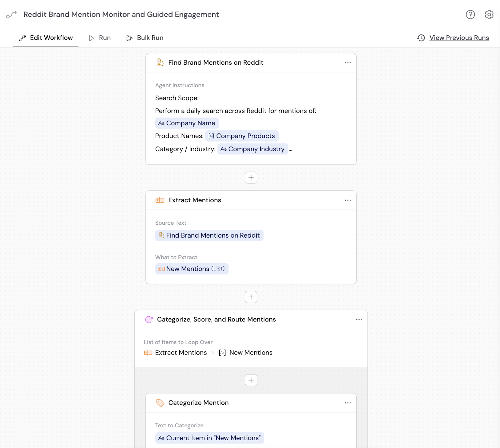Open workflow settings gear icon
500x448 pixels.
489,14
